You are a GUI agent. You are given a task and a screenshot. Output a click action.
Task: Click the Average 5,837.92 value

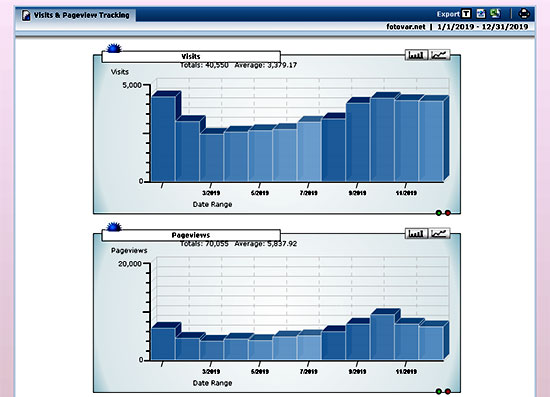(266, 244)
